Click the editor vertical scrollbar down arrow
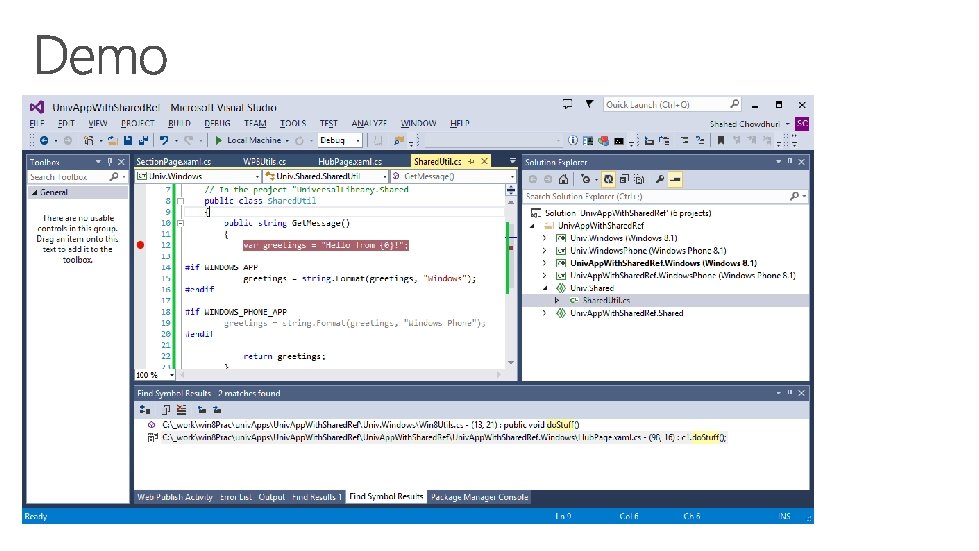Viewport: 979px width, 551px height. [x=511, y=363]
